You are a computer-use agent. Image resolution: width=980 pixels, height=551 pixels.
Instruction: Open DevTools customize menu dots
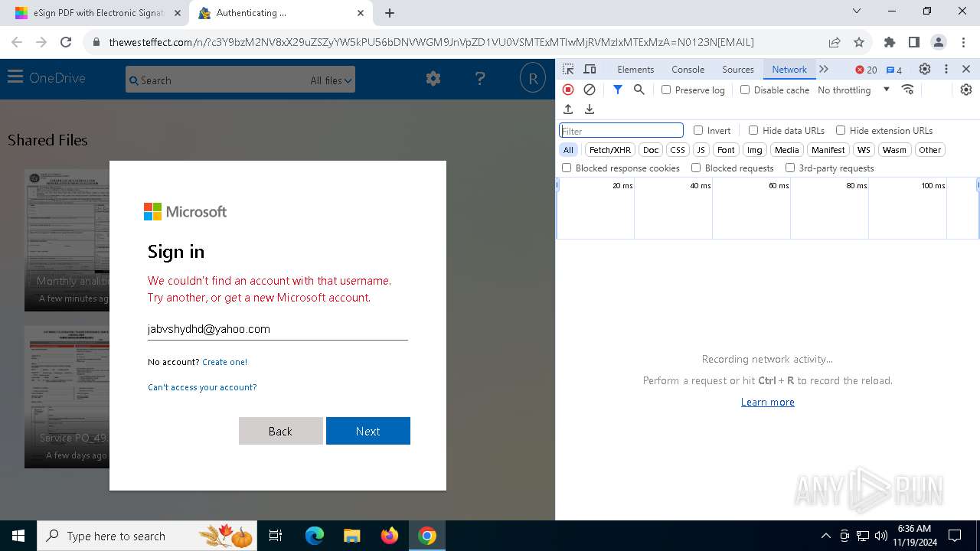[x=946, y=69]
